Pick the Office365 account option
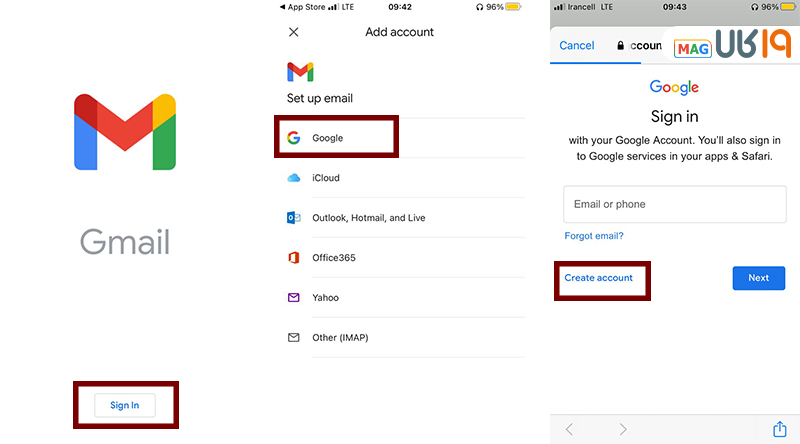800x444 pixels. coord(334,258)
